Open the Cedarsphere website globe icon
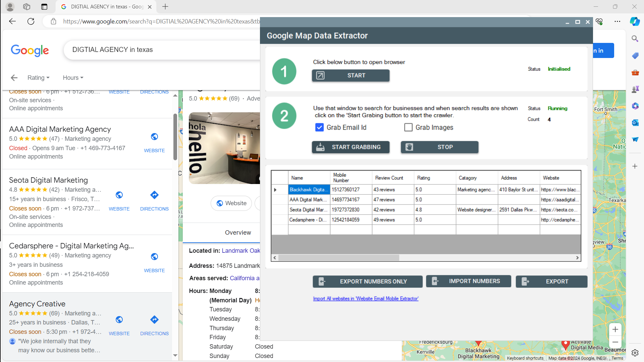644x362 pixels. point(154,257)
